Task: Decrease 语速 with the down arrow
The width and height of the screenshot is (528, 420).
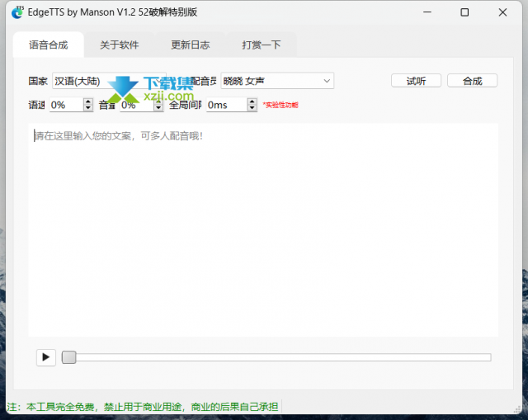Action: pyautogui.click(x=88, y=108)
